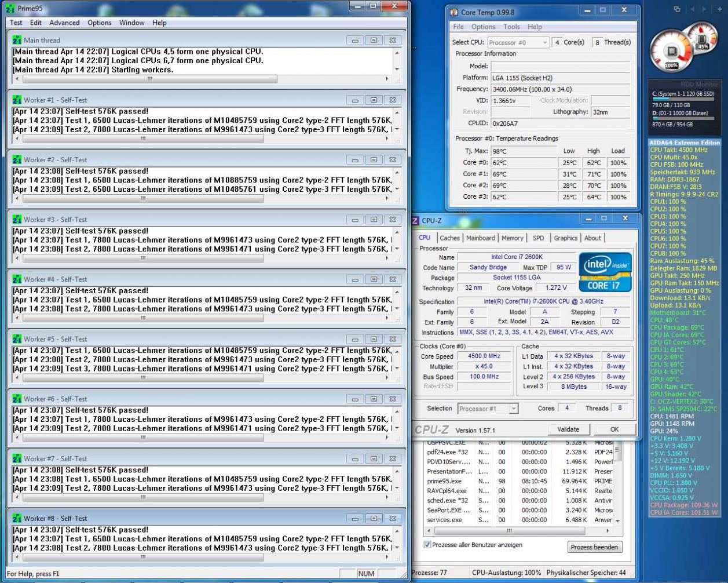Click OK button in CPU-Z
Image resolution: width=728 pixels, height=583 pixels.
tap(614, 429)
